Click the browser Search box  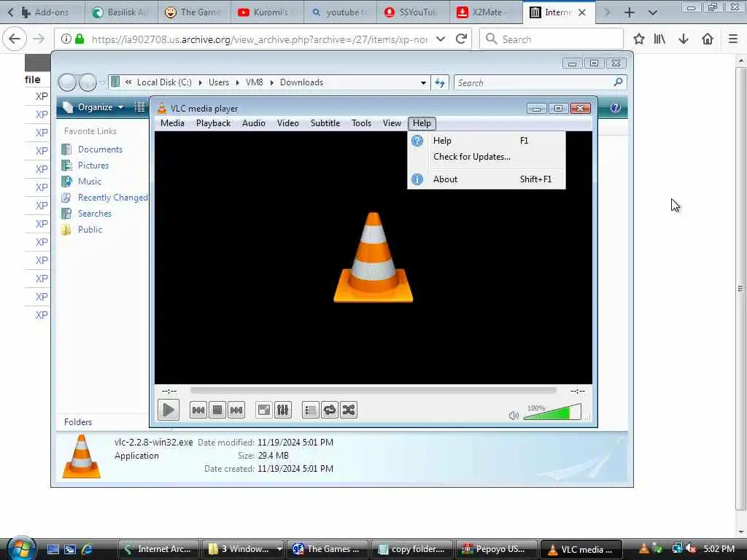551,39
